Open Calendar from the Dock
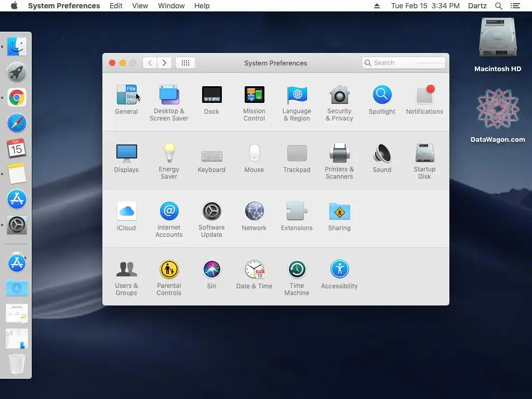532x399 pixels. pos(17,148)
